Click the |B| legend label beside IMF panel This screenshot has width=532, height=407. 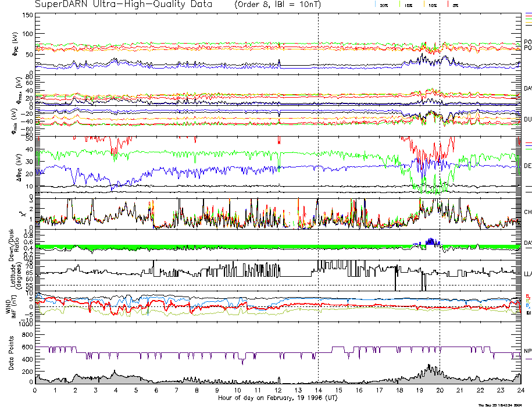click(528, 313)
